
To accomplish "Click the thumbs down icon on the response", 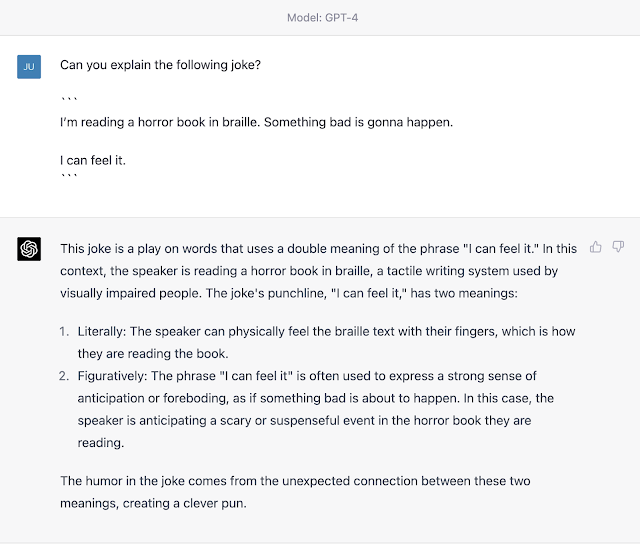I will [618, 246].
